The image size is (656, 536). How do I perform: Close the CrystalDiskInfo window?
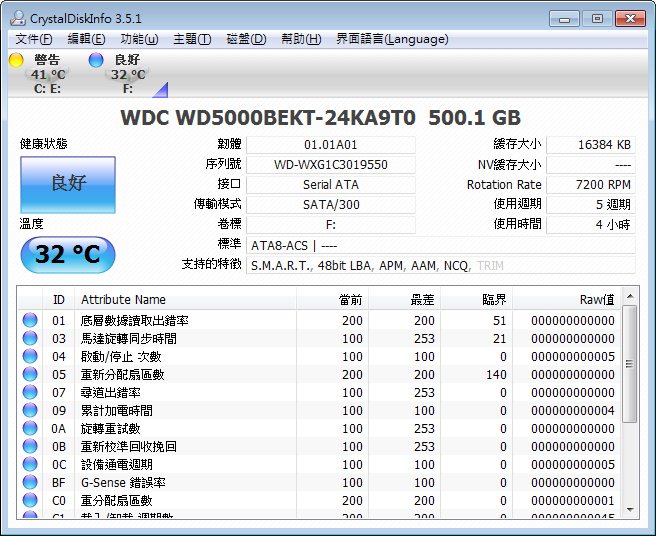pyautogui.click(x=630, y=19)
